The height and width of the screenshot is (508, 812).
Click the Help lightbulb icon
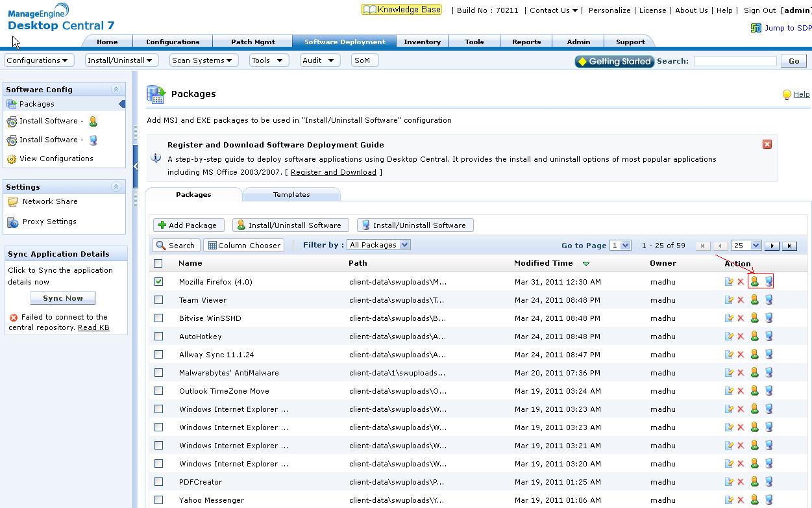coord(787,95)
